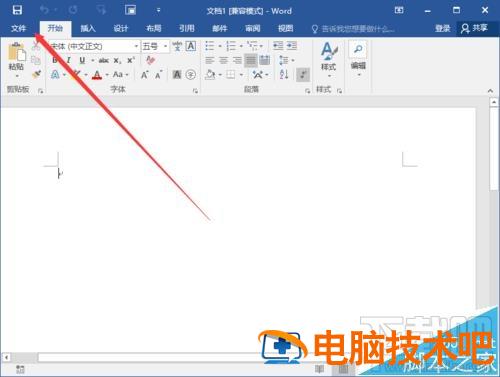Screen dimensions: 500x377
Task: Apply strikethrough with the abc button
Action: point(104,60)
